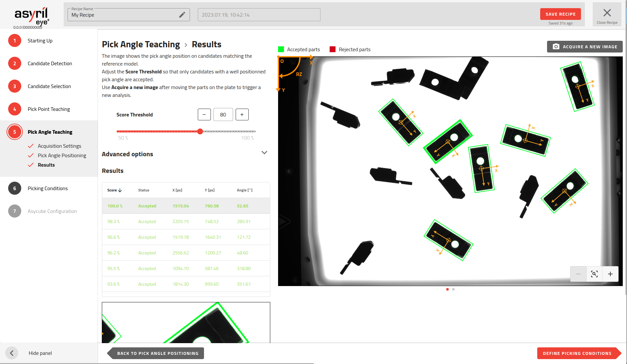Click the Hide panel arrow icon

(12, 353)
